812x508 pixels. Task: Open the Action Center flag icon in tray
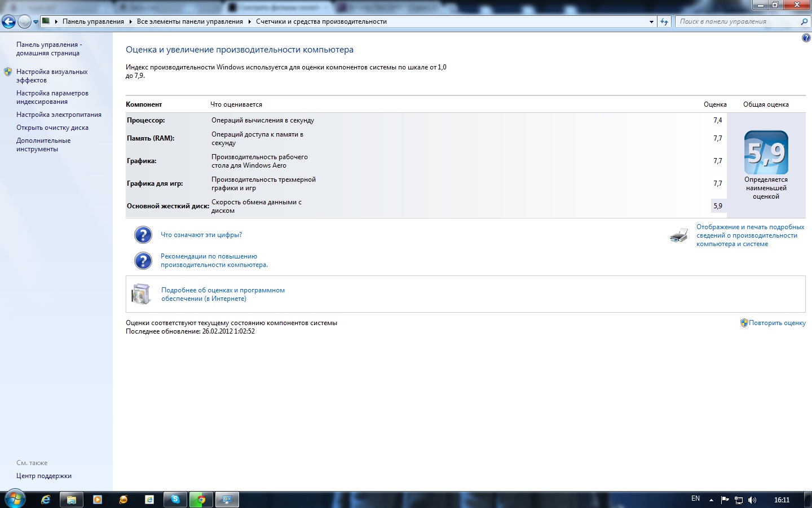tap(725, 500)
